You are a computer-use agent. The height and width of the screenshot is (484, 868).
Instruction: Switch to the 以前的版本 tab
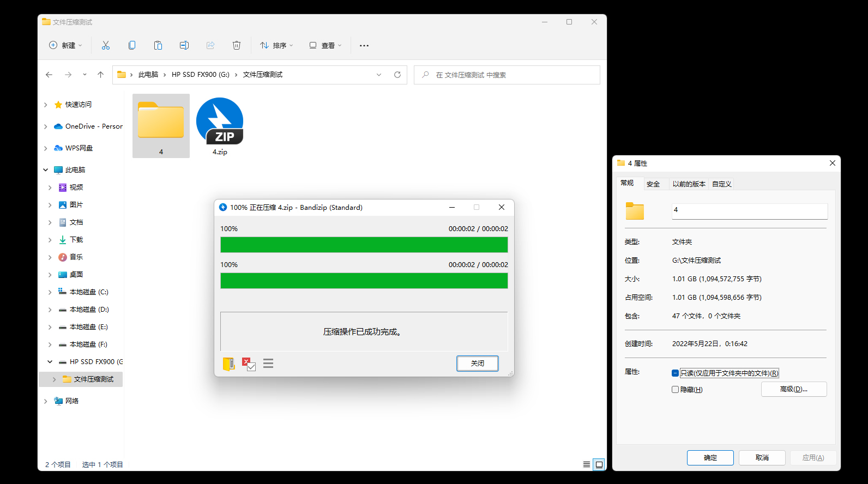[x=689, y=184]
